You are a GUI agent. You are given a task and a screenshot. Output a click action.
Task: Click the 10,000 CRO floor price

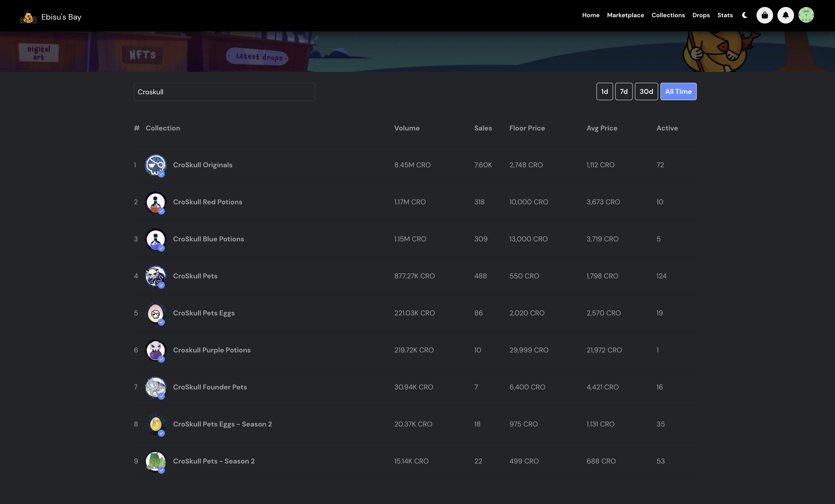(x=529, y=202)
